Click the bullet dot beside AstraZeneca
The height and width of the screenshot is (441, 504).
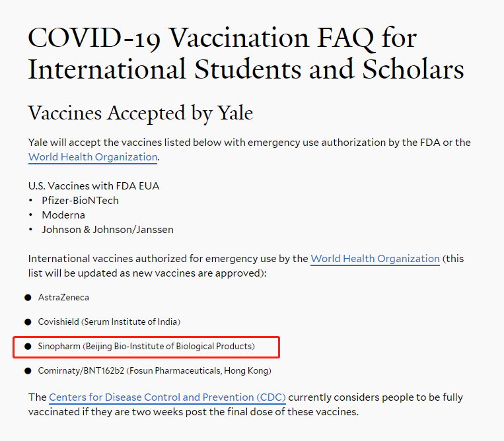click(28, 298)
